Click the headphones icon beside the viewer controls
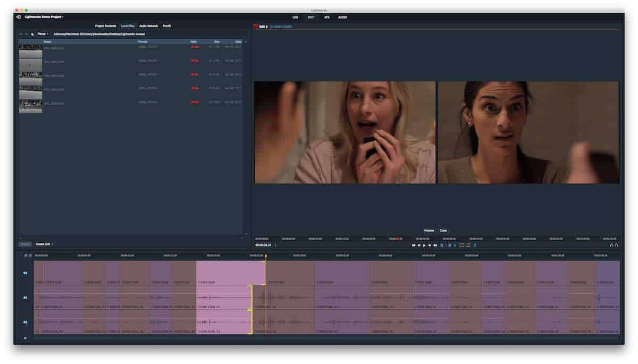Viewport: 638px width, 364px height. point(611,245)
